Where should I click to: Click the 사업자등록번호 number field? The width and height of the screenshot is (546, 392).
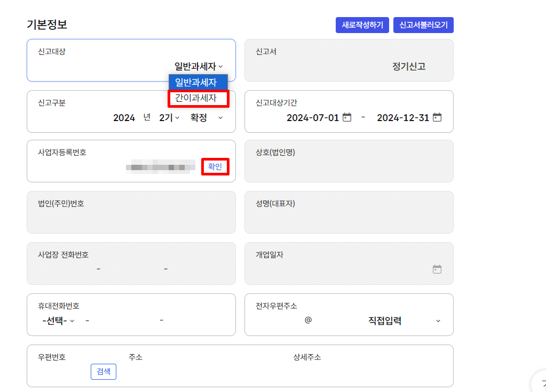tap(160, 167)
